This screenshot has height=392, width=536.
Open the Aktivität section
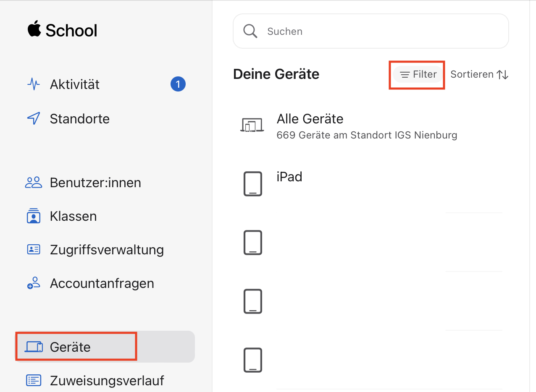point(75,84)
